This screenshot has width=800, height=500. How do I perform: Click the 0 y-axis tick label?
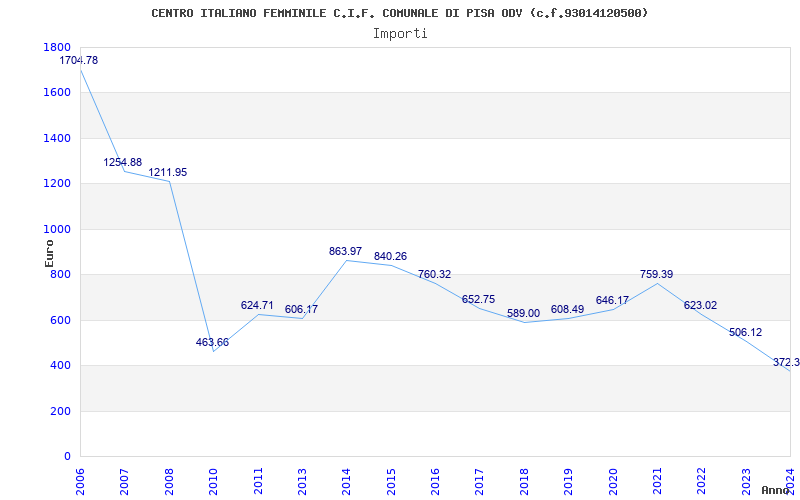pos(67,457)
